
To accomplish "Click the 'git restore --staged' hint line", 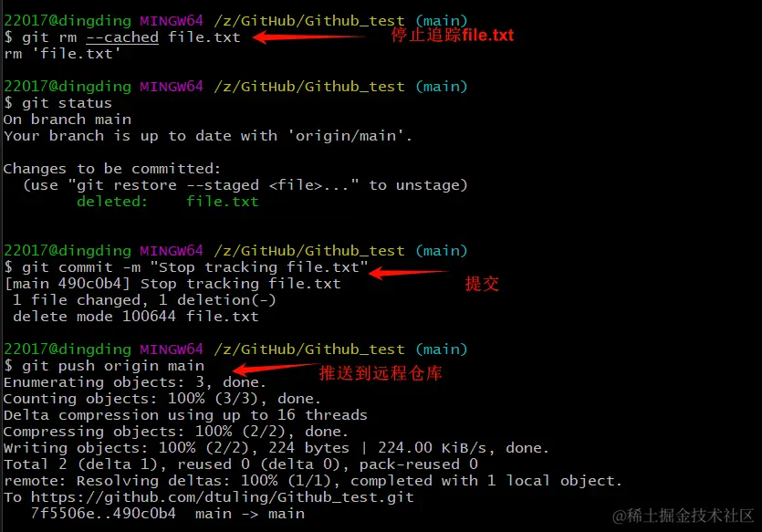I will pyautogui.click(x=245, y=185).
